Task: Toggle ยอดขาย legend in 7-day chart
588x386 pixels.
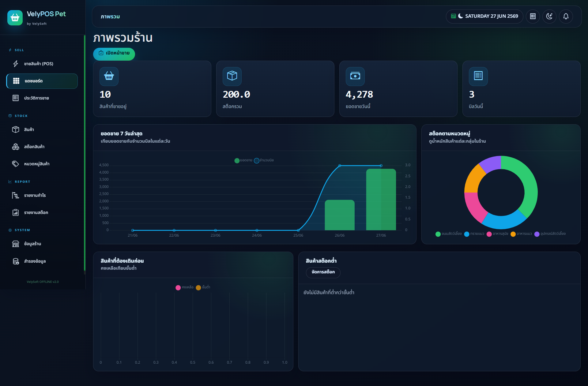Action: click(243, 160)
